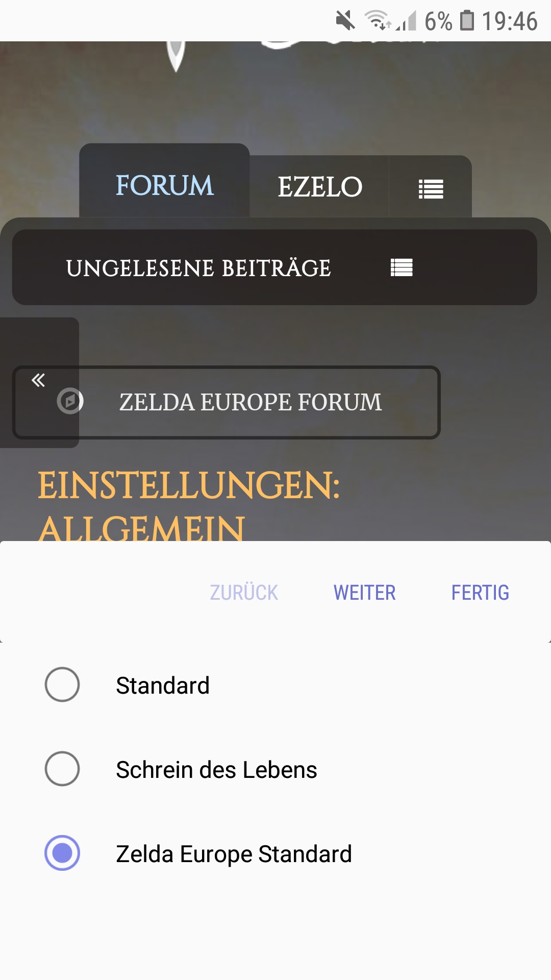Viewport: 551px width, 980px height.
Task: Tap the battery icon in status bar
Action: click(467, 21)
